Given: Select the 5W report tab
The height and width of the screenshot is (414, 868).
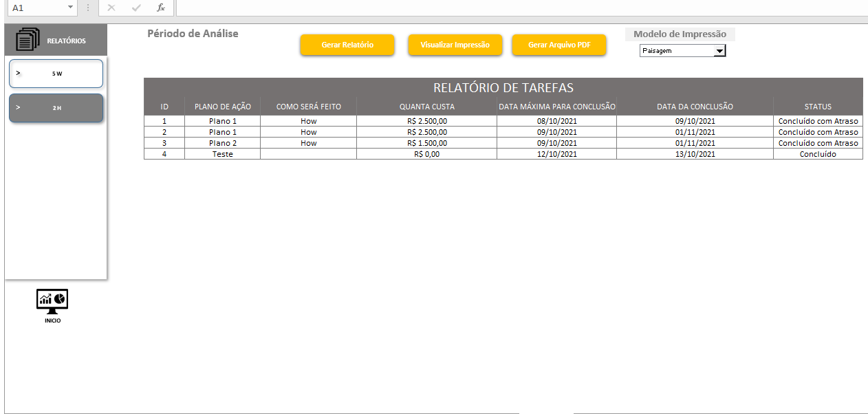Looking at the screenshot, I should pos(56,74).
